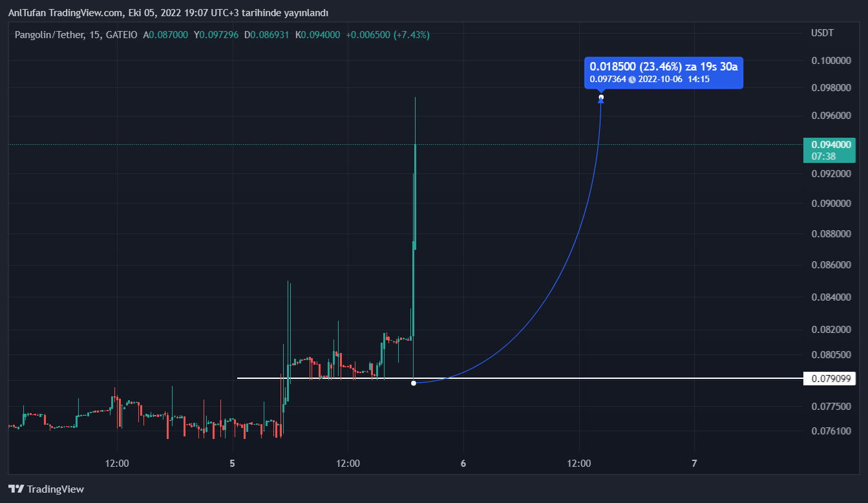The height and width of the screenshot is (503, 868).
Task: Click the 0.077500 price axis label
Action: click(x=830, y=407)
